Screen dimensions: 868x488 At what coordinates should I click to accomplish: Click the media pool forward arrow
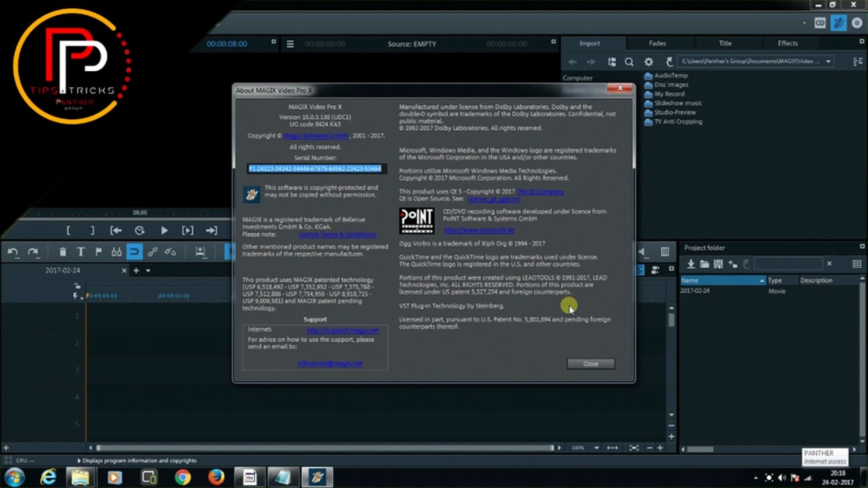pos(591,62)
